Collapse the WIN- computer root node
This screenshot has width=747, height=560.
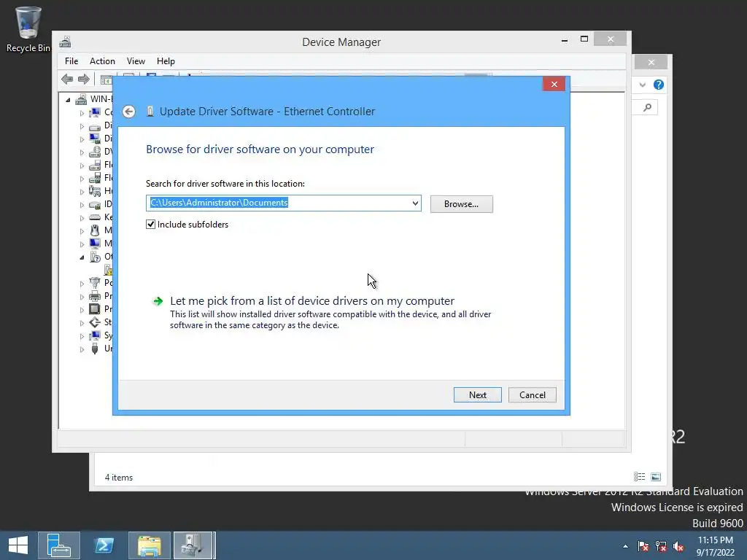pyautogui.click(x=68, y=99)
